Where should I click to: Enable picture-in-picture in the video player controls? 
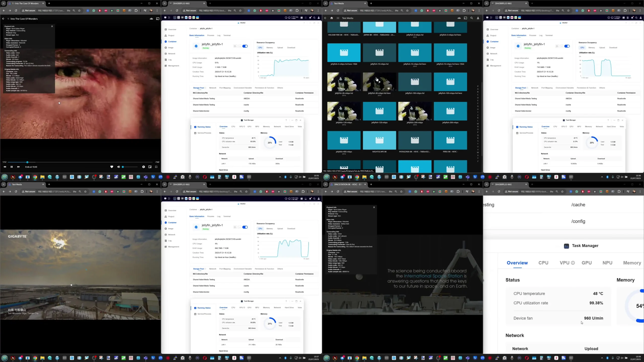pos(150,167)
